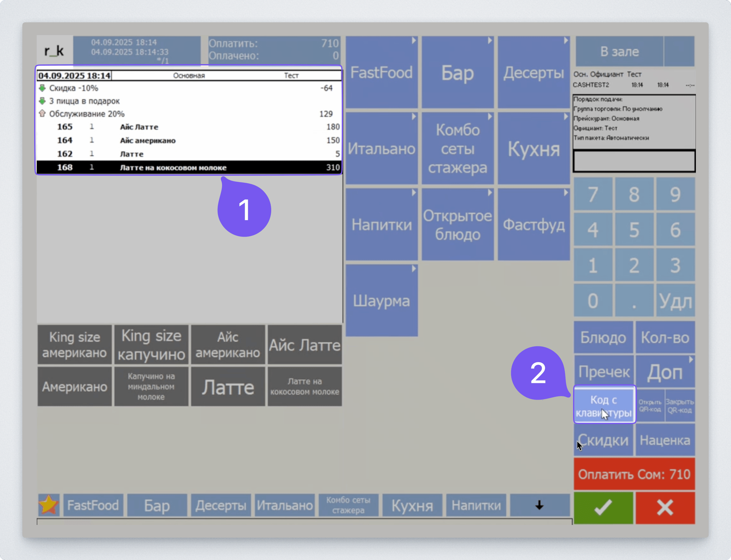The width and height of the screenshot is (731, 560).
Task: Open the Шаурма menu category
Action: [381, 301]
